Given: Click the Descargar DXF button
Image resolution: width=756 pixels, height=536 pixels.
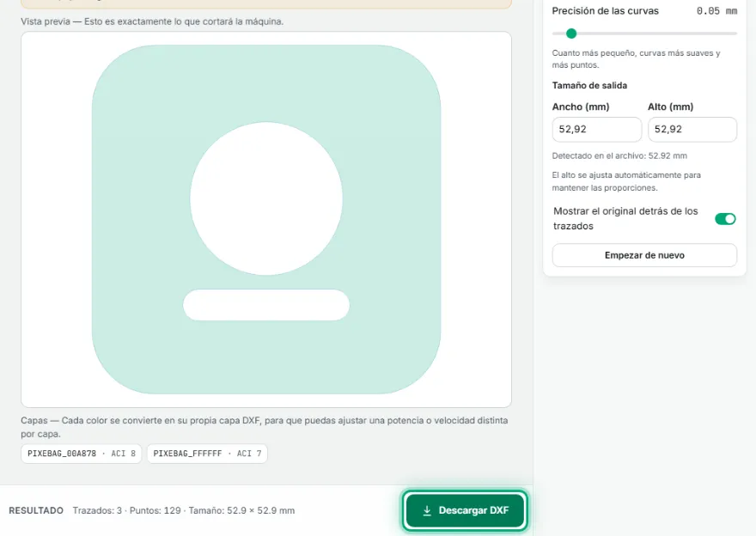Looking at the screenshot, I should click(x=465, y=510).
